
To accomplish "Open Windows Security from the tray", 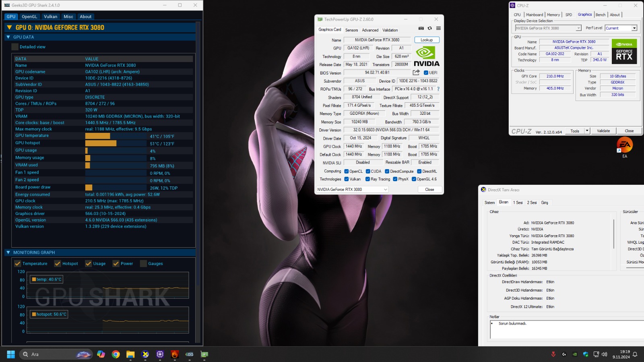I will coord(586,354).
